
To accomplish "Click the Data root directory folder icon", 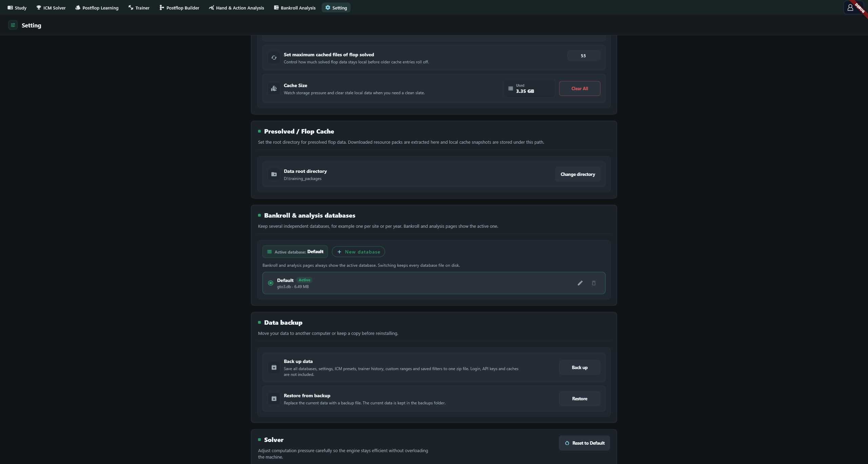I will click(x=274, y=174).
